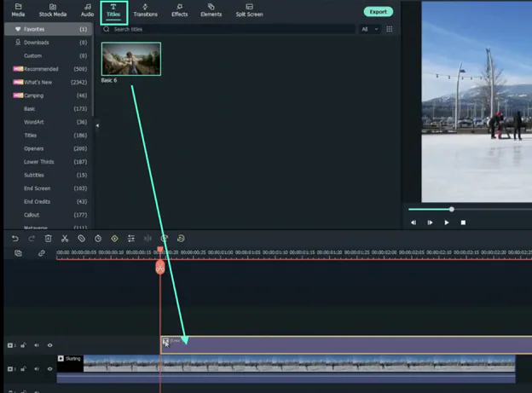Lock track 1

[x=23, y=369]
